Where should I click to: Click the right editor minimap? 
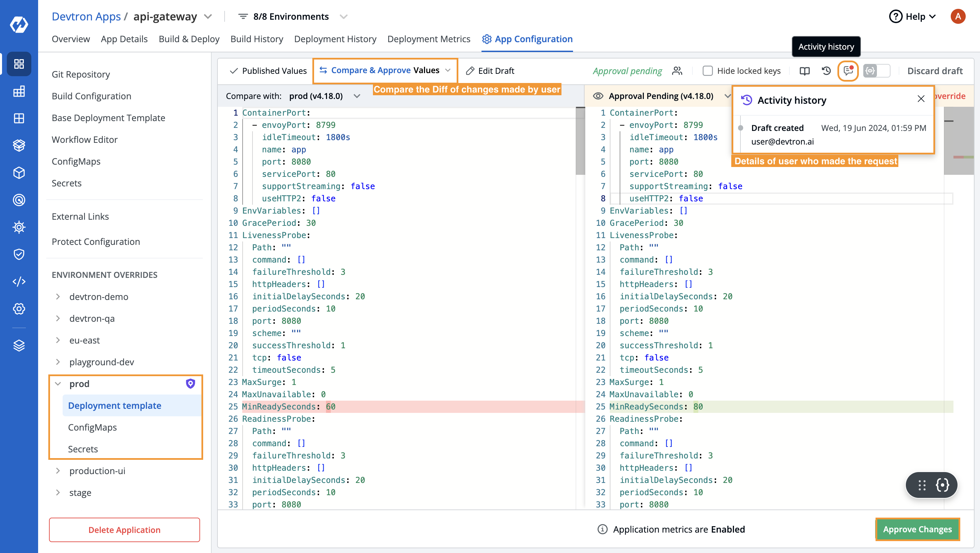point(958,141)
